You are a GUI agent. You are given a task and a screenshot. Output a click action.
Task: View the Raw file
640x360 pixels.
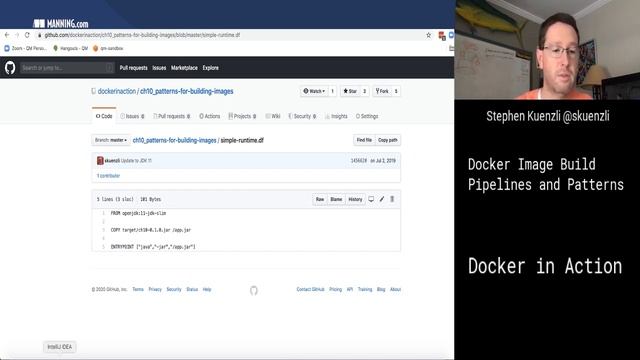coord(320,199)
